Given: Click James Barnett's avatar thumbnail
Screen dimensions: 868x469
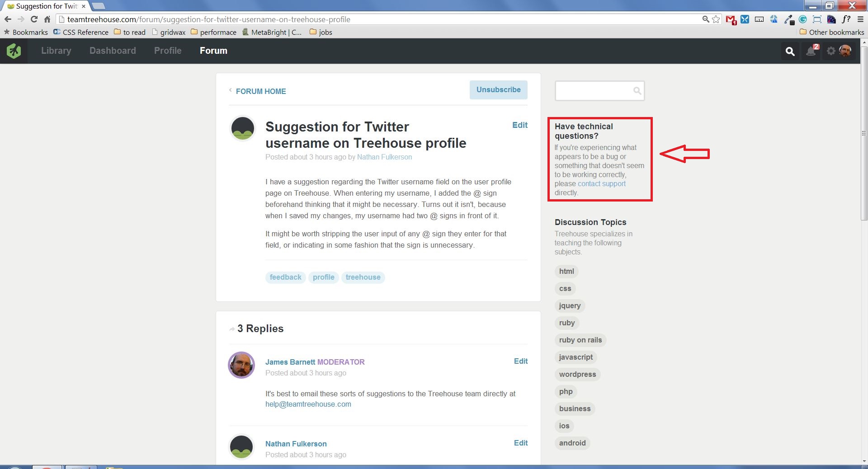Looking at the screenshot, I should tap(241, 365).
